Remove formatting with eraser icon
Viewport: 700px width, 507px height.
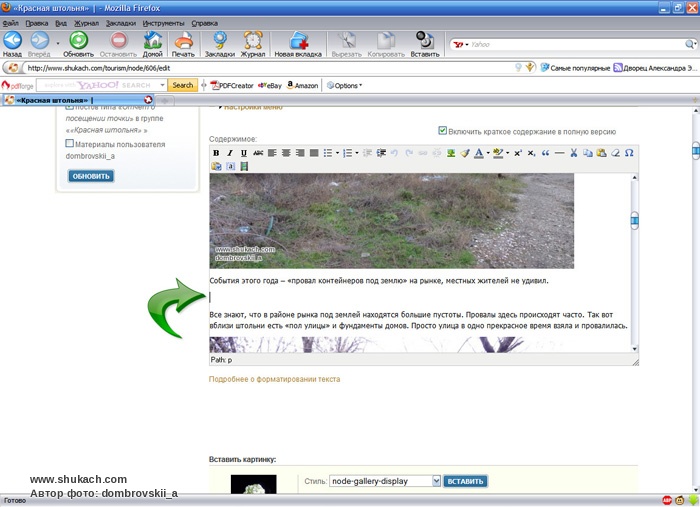[x=615, y=153]
